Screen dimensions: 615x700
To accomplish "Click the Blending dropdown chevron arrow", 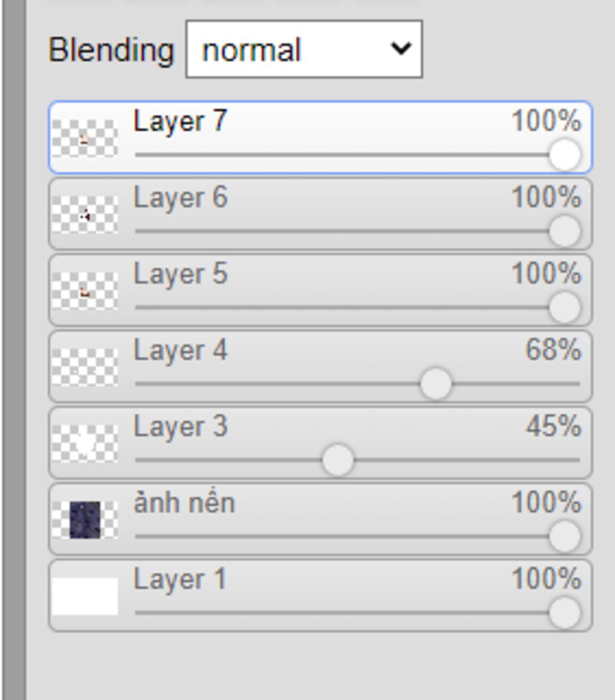I will tap(401, 49).
